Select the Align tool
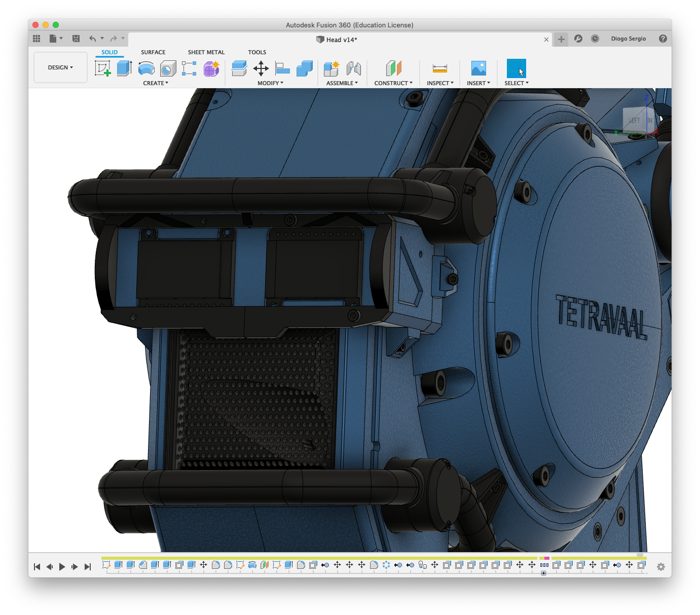The image size is (700, 615). [x=282, y=68]
